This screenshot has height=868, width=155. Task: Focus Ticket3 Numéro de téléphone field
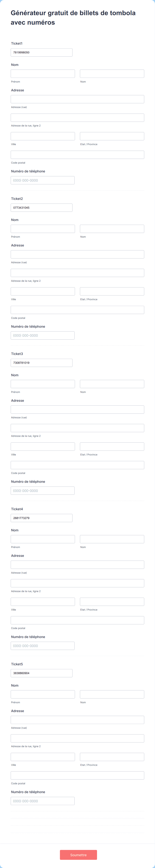(x=42, y=491)
